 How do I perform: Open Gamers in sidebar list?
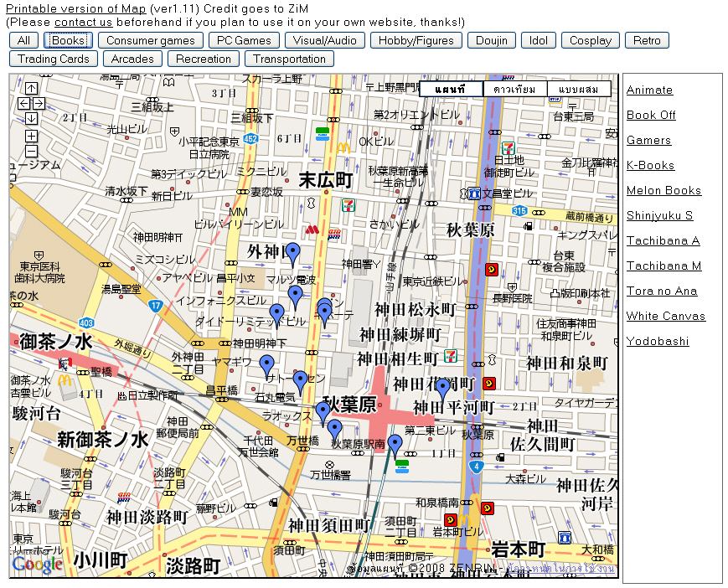[648, 140]
